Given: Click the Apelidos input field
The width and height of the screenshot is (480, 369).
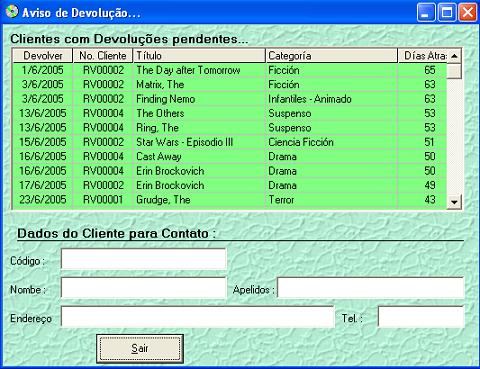Looking at the screenshot, I should (x=371, y=288).
